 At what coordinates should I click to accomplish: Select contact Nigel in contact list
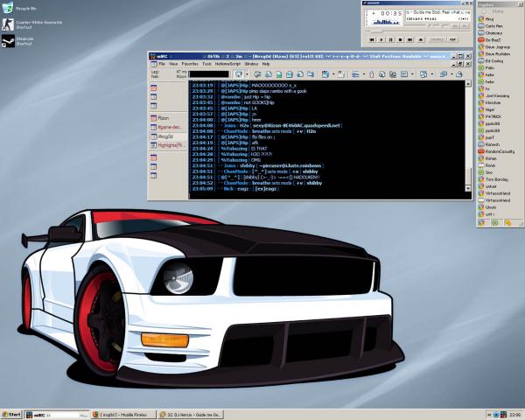(x=490, y=109)
